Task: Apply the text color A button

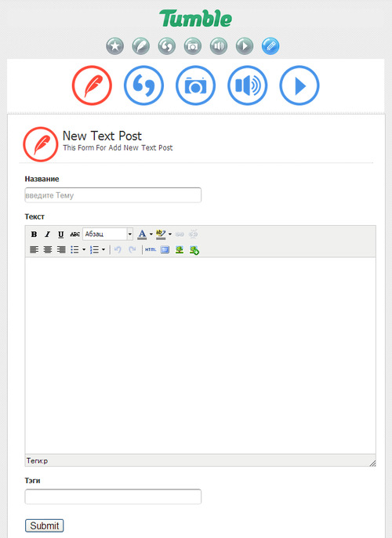Action: 142,234
